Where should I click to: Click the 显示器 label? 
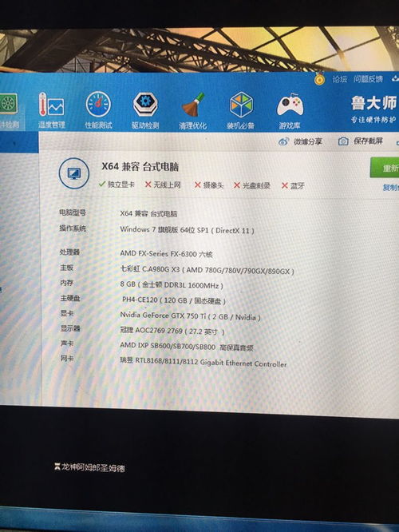(x=70, y=328)
